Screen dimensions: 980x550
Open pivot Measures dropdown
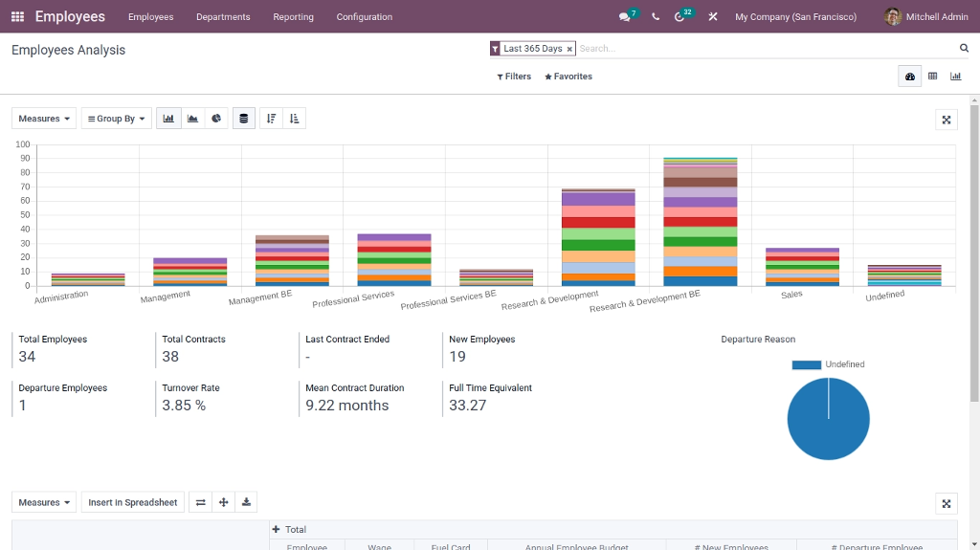tap(44, 502)
